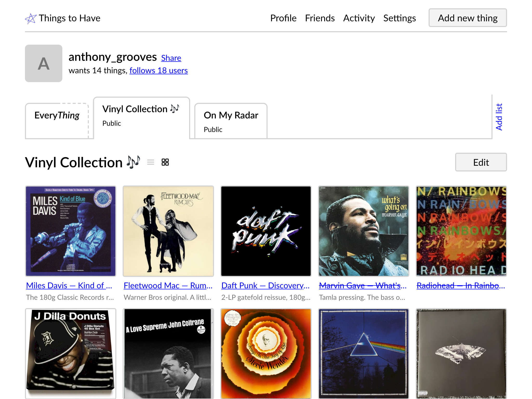The height and width of the screenshot is (399, 532).
Task: Open the Daft Punk Discovery album thumbnail
Action: coord(266,231)
